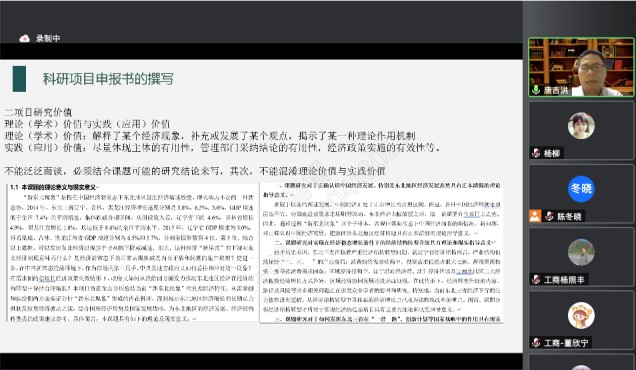
Task: Select 唐吉洪's video thumbnail
Action: tap(581, 67)
